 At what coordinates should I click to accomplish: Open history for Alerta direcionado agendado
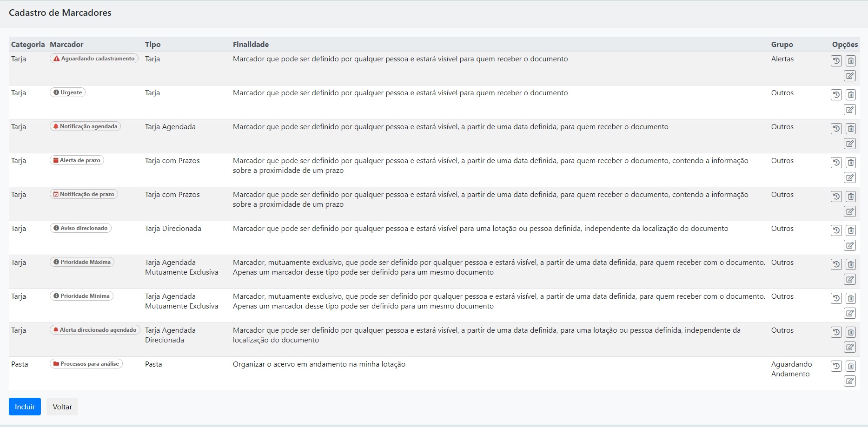(x=836, y=332)
